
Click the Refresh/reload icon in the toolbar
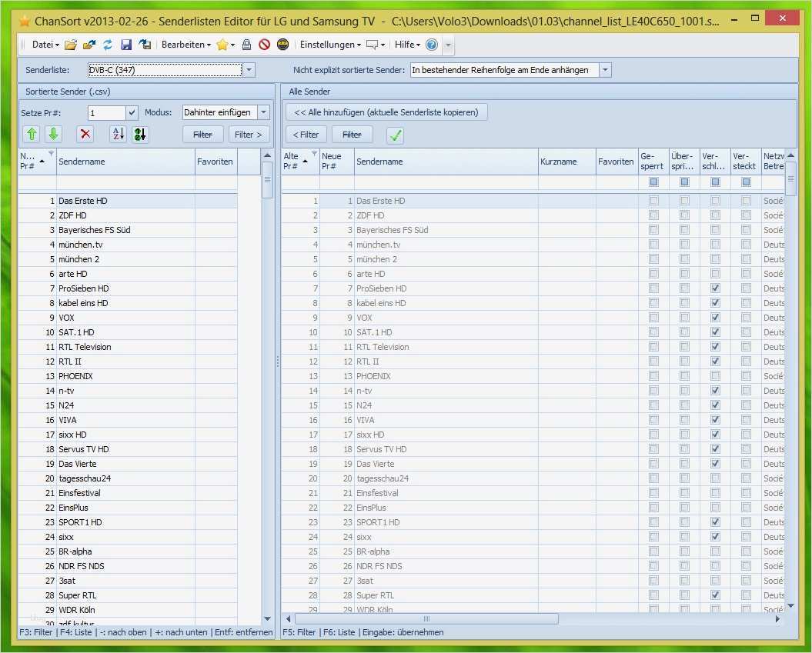click(x=106, y=45)
